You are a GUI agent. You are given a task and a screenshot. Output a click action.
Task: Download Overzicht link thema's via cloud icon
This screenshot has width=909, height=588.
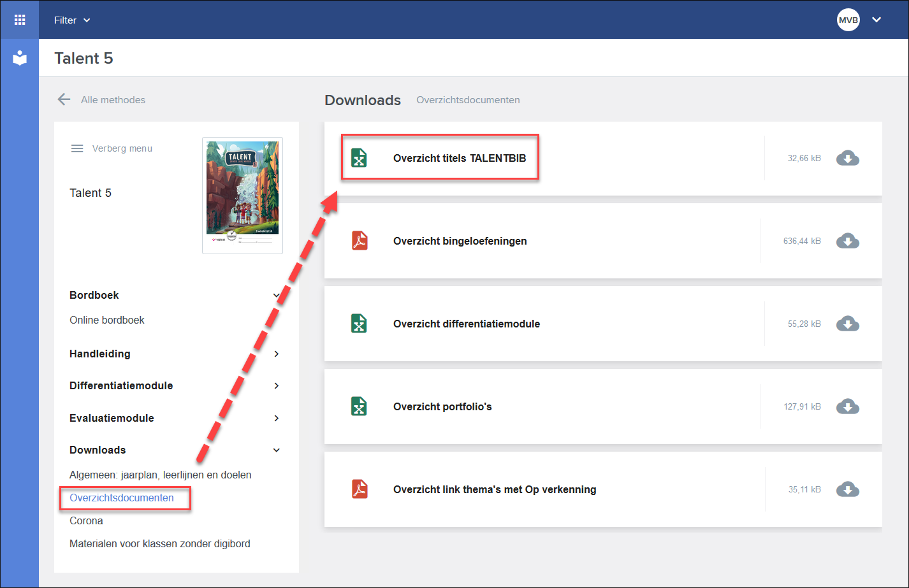tap(847, 489)
